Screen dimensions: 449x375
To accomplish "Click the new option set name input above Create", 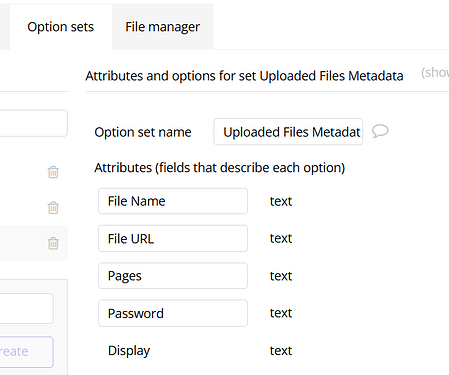I will pyautogui.click(x=26, y=308).
